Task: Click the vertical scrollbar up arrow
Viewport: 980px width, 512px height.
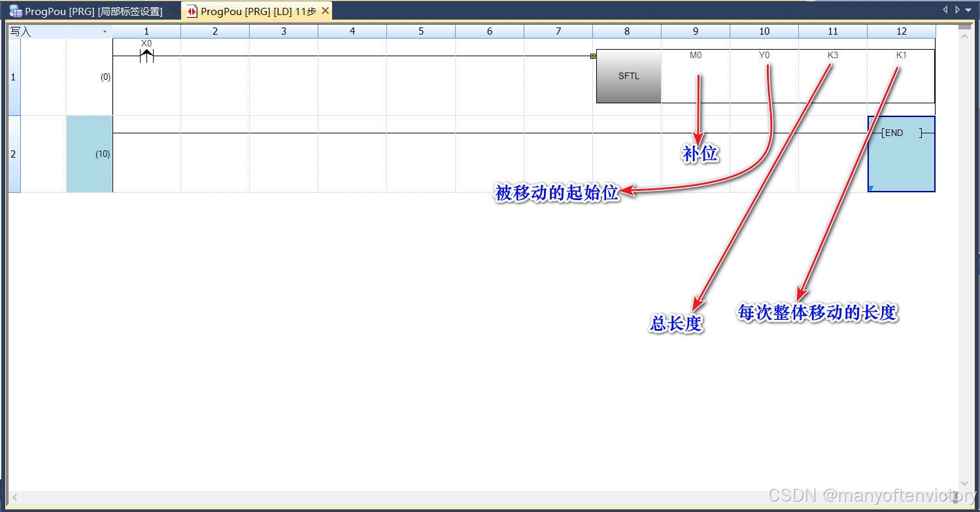Action: pyautogui.click(x=964, y=37)
